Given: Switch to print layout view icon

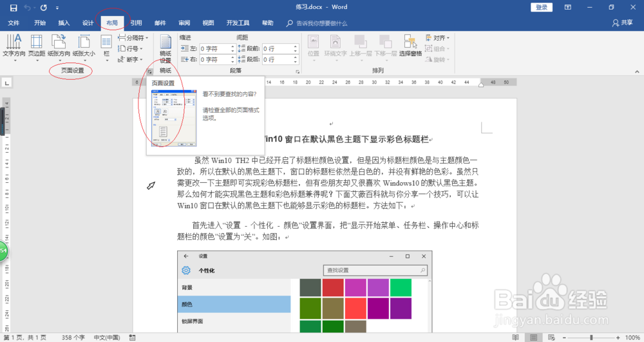Looking at the screenshot, I should (533, 337).
